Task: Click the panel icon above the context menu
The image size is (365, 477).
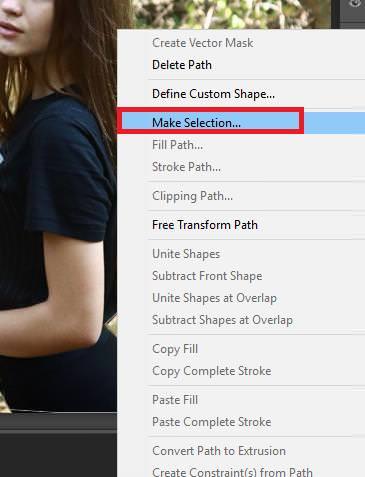Action: tap(355, 3)
